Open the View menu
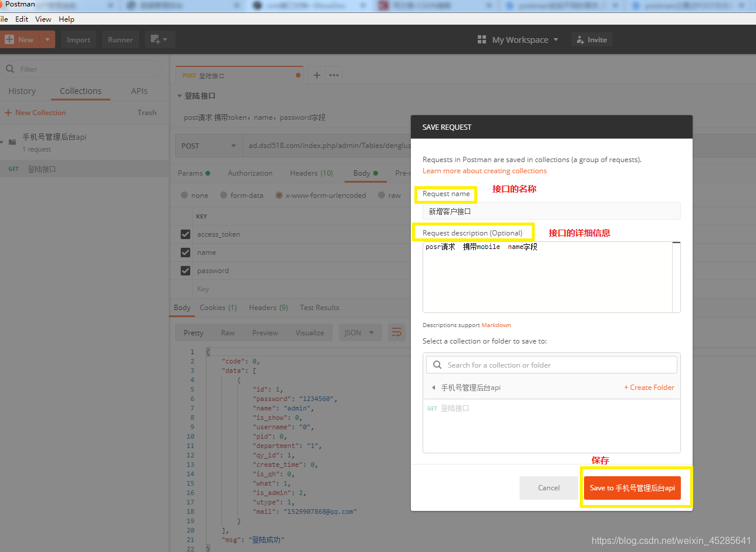Image resolution: width=756 pixels, height=552 pixels. tap(43, 19)
